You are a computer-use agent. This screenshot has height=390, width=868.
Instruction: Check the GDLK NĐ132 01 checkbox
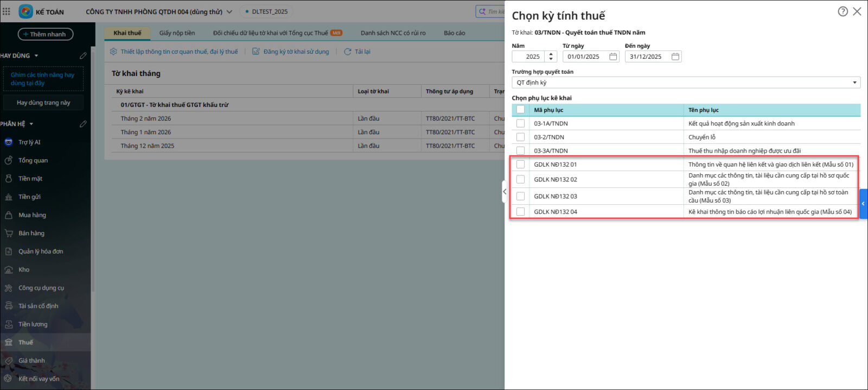(520, 164)
